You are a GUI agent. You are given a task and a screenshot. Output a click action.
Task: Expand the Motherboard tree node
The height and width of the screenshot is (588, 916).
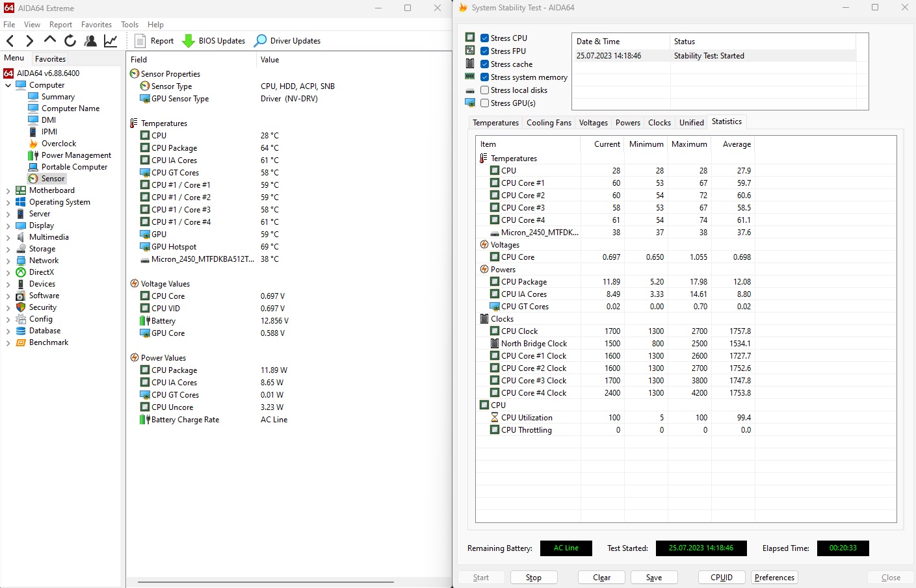pyautogui.click(x=8, y=190)
